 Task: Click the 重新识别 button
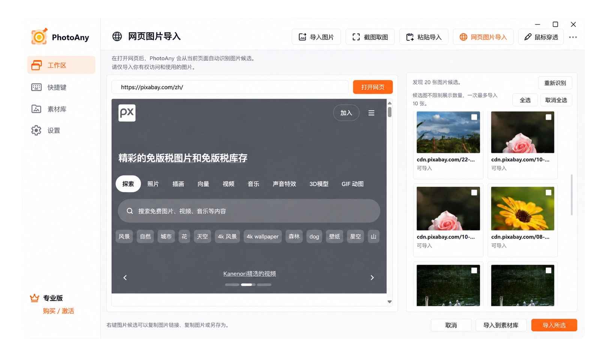click(555, 83)
